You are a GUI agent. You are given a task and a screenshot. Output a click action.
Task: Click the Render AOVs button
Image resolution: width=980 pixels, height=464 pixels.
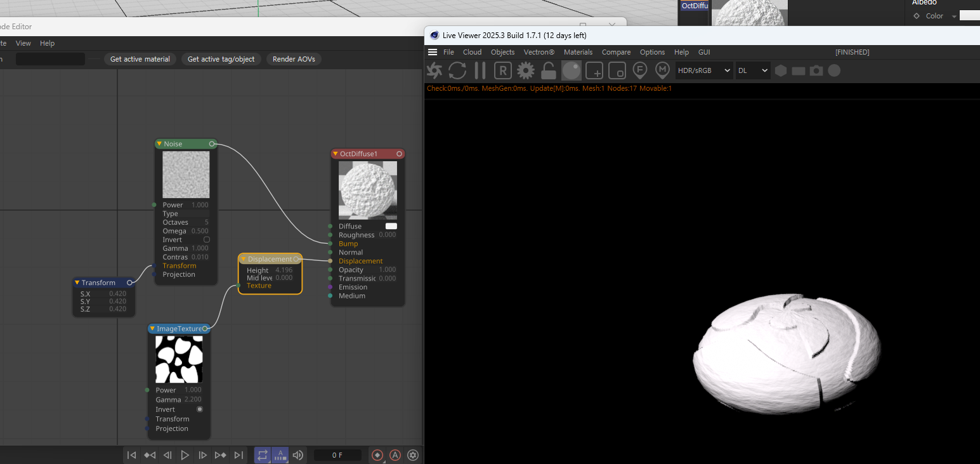pyautogui.click(x=294, y=59)
